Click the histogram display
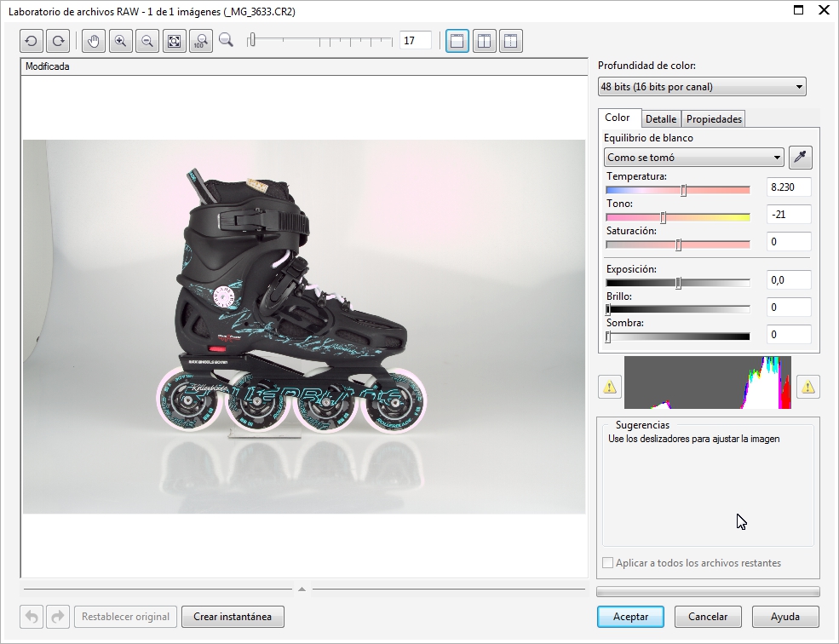The image size is (839, 644). click(707, 382)
